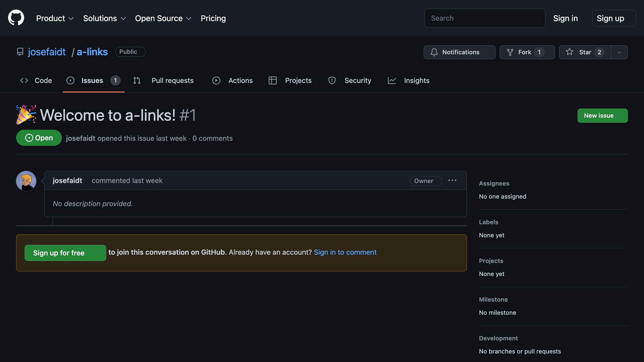Click josefaidt's avatar thumbnail

click(x=26, y=181)
